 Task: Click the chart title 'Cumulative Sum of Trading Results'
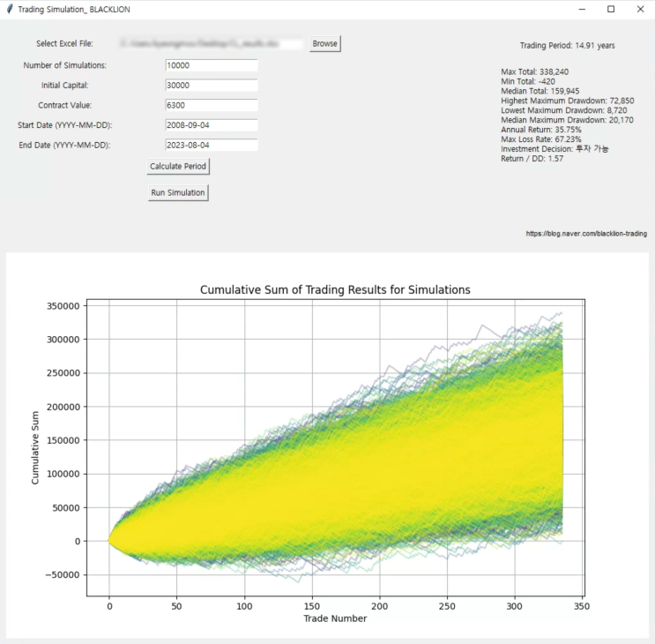(335, 289)
